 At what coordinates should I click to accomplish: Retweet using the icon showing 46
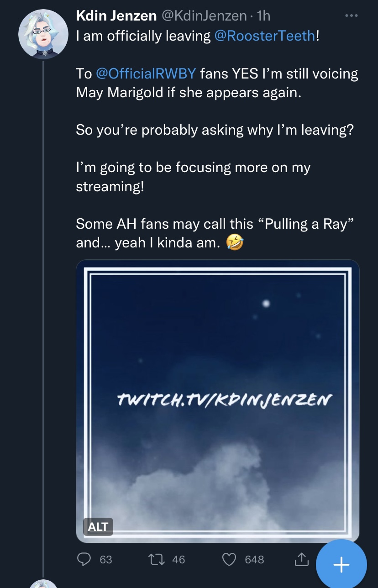[158, 559]
